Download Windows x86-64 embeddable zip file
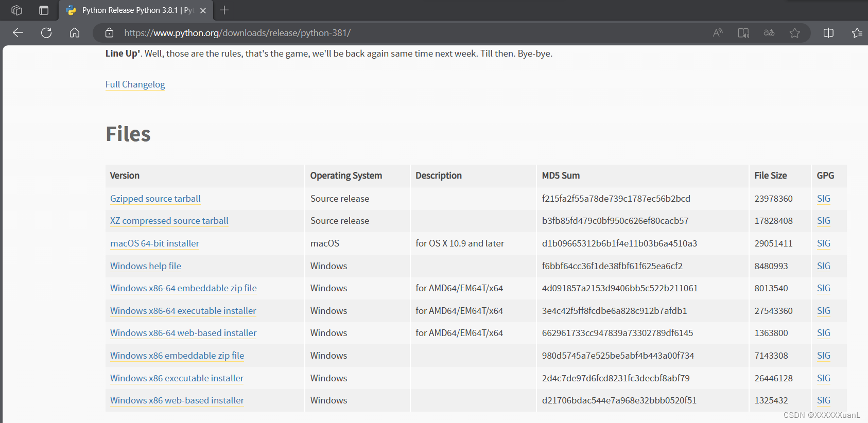This screenshot has width=868, height=423. [x=183, y=288]
